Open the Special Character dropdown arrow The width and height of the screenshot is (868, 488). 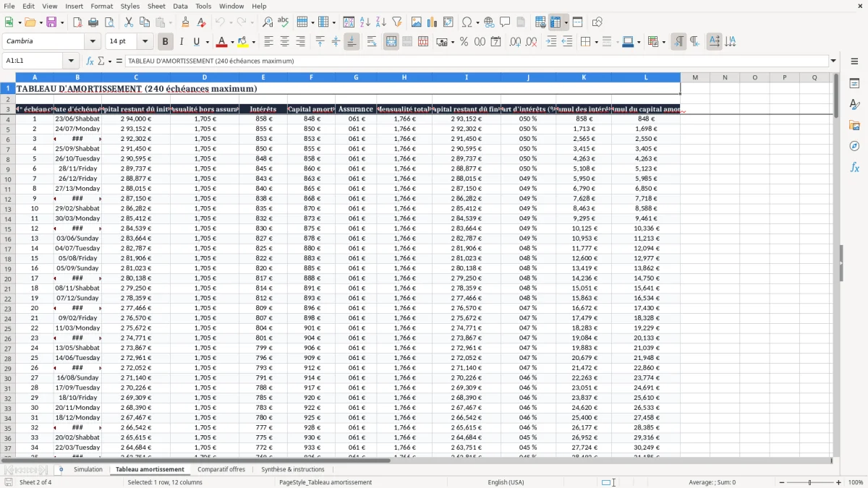tap(477, 22)
